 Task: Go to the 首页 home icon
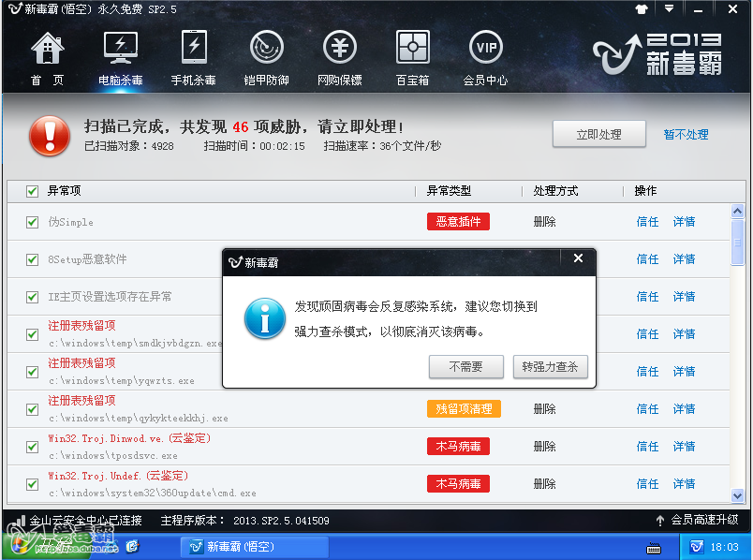pyautogui.click(x=47, y=58)
